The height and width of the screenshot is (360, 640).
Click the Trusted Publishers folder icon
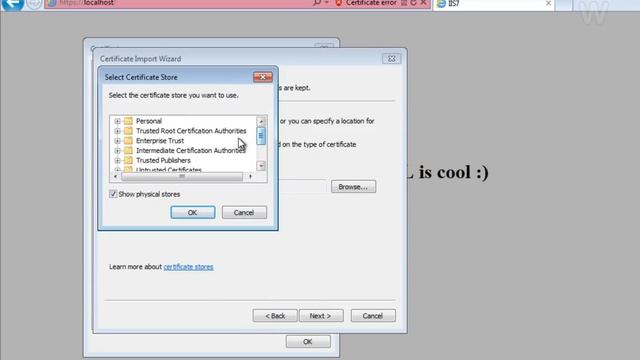(x=128, y=160)
